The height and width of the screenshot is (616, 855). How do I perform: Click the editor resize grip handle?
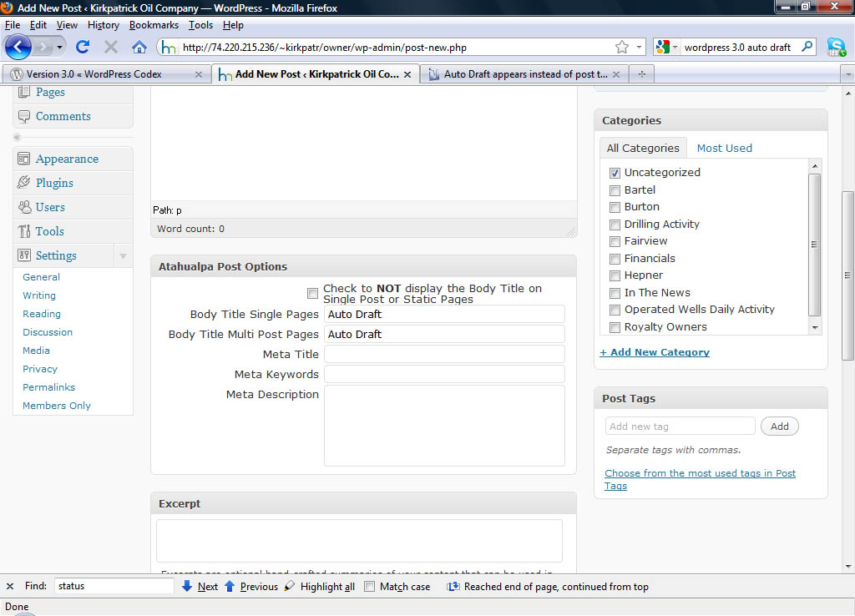(571, 231)
